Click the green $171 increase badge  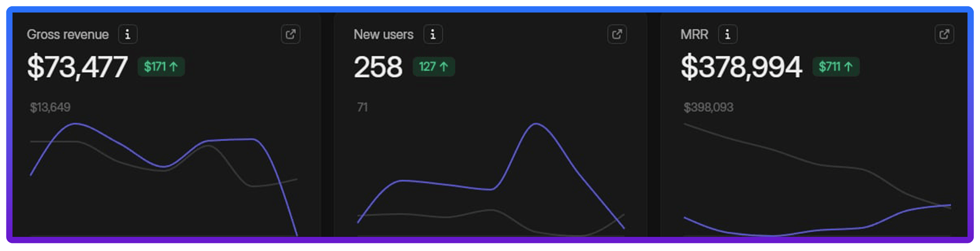point(161,67)
